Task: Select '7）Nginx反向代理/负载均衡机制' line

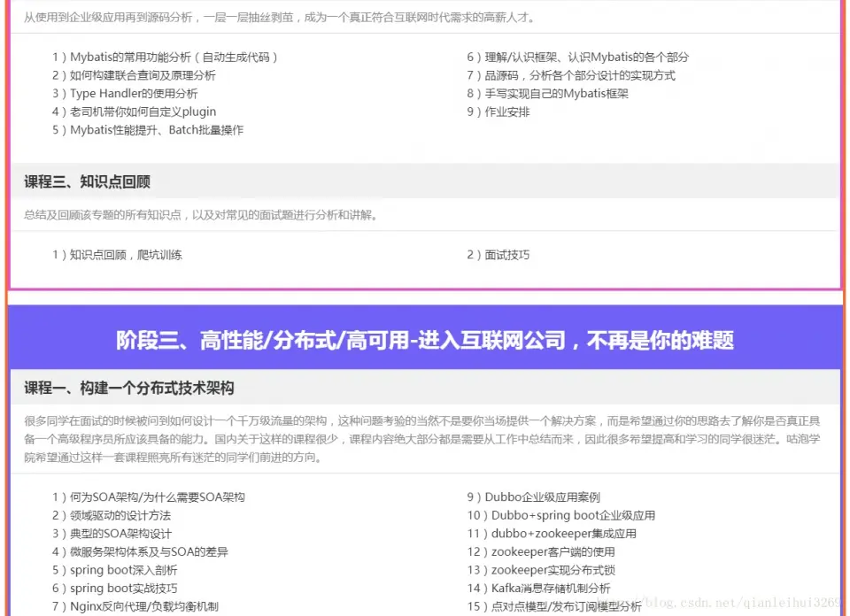Action: pyautogui.click(x=135, y=606)
